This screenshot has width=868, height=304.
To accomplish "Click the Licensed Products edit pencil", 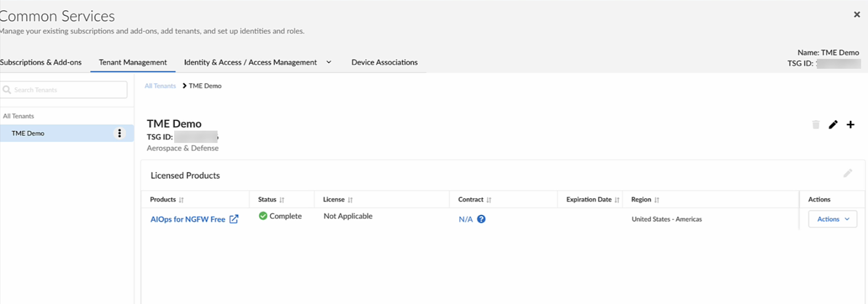I will (x=847, y=173).
